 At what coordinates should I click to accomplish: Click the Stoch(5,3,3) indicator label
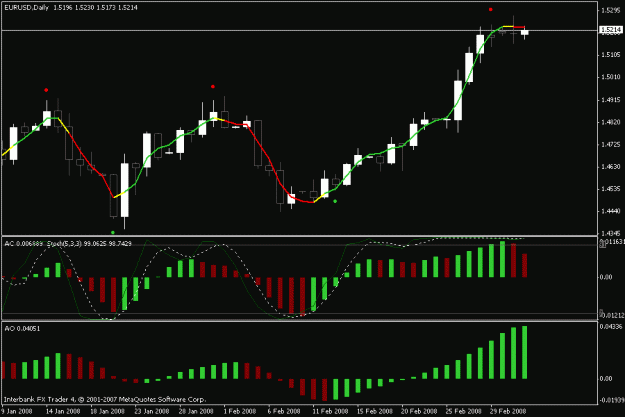coord(65,243)
